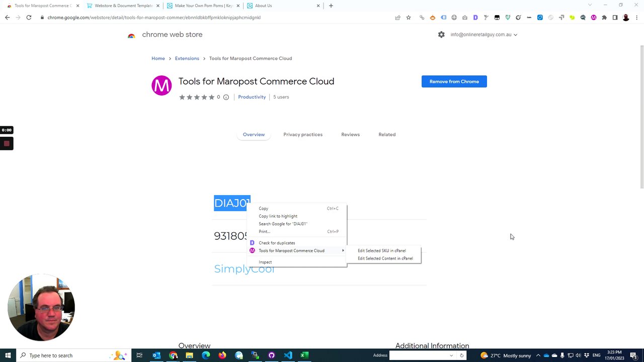Image resolution: width=644 pixels, height=362 pixels.
Task: Click the Maropost extension toolbar icon
Action: pyautogui.click(x=594, y=18)
